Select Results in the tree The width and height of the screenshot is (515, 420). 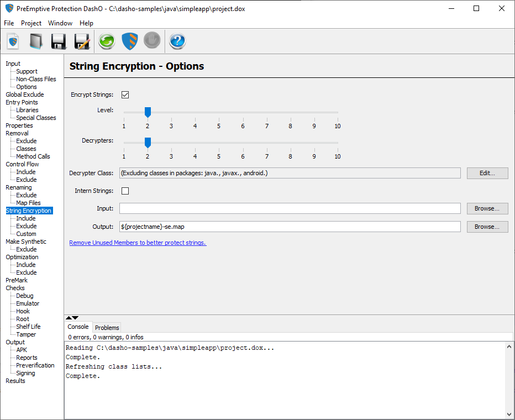(x=15, y=381)
